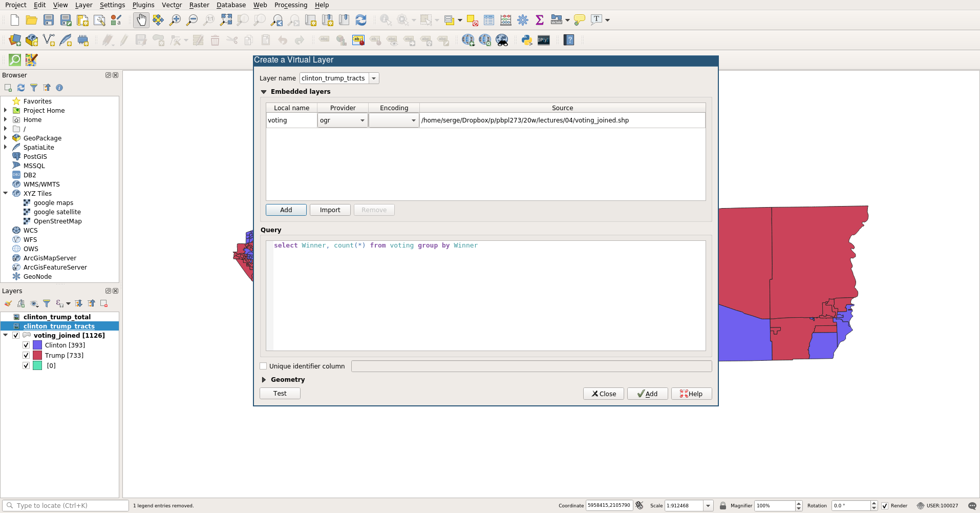Expand the Geometry section

(264, 380)
